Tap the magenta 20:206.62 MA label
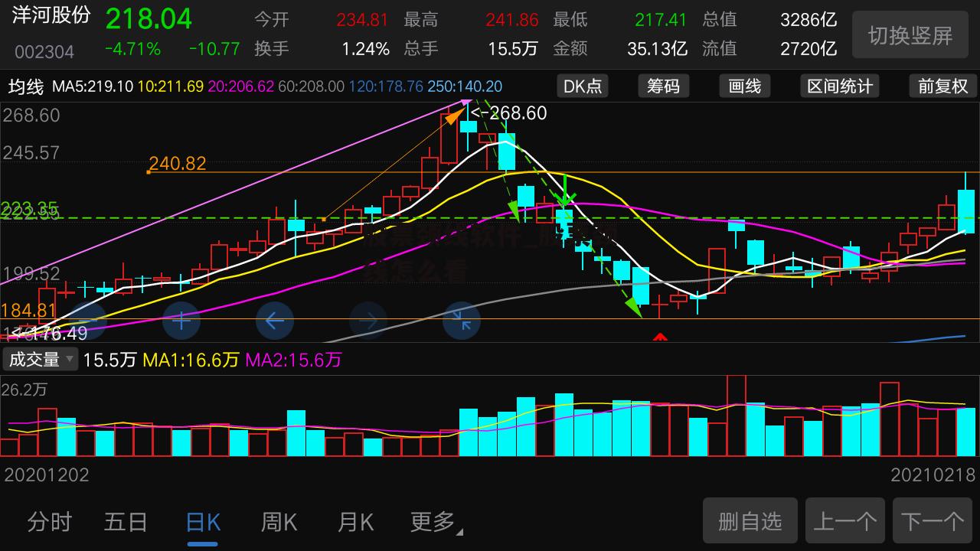This screenshot has height=551, width=980. click(240, 86)
